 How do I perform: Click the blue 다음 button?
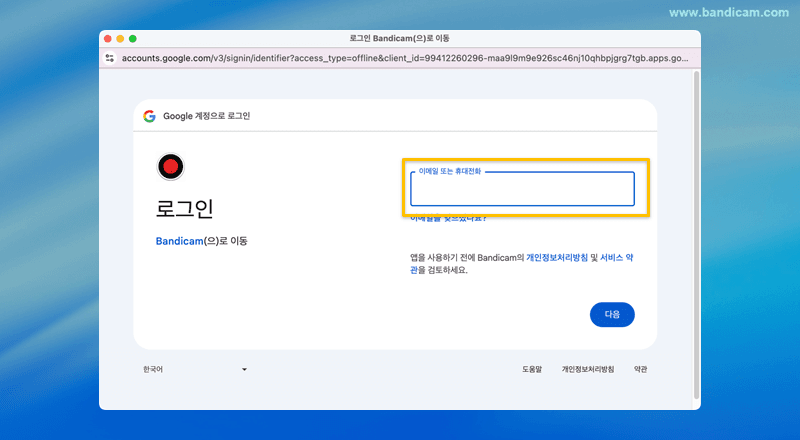(x=612, y=314)
